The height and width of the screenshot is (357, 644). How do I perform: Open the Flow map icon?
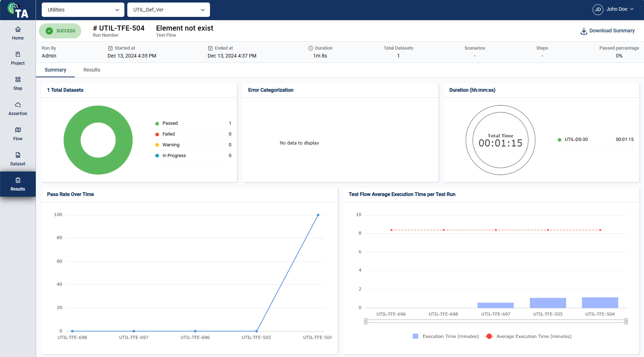click(x=18, y=130)
